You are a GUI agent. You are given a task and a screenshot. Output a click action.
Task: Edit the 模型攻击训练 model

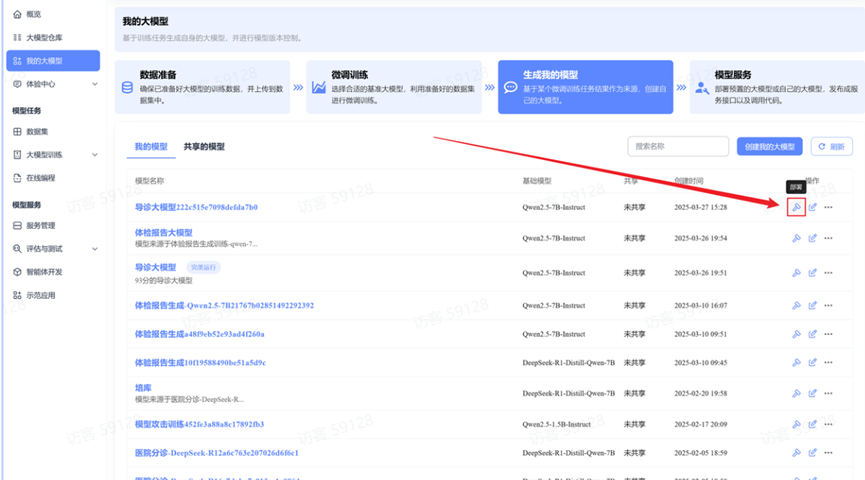[x=813, y=424]
